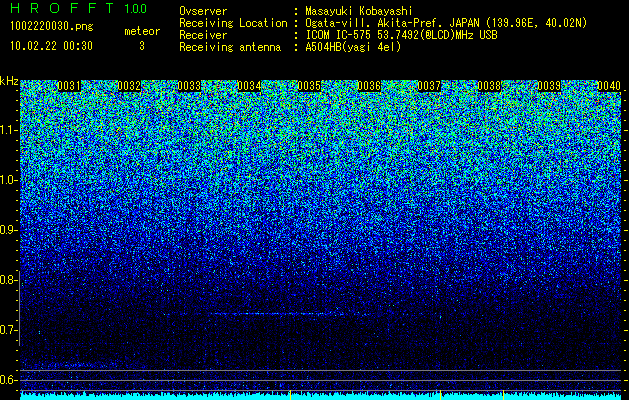Select the filename 1002220030.png

tap(52, 27)
